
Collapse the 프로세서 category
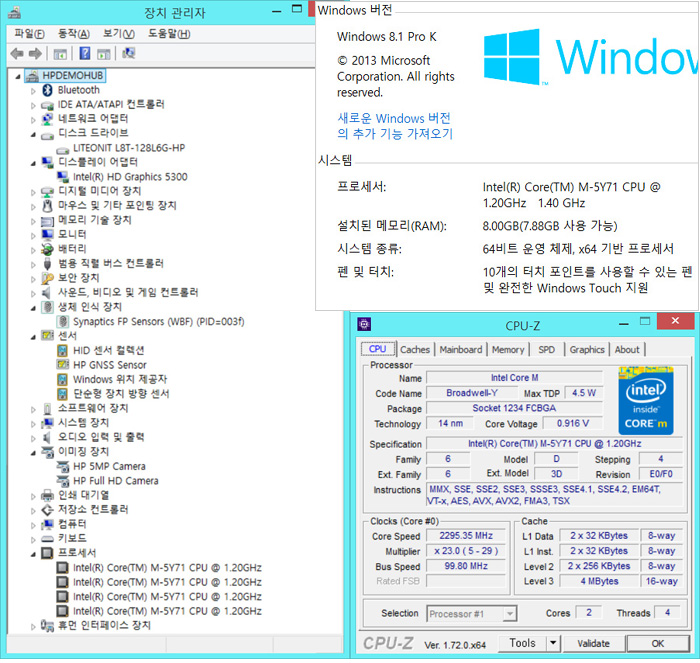point(33,555)
